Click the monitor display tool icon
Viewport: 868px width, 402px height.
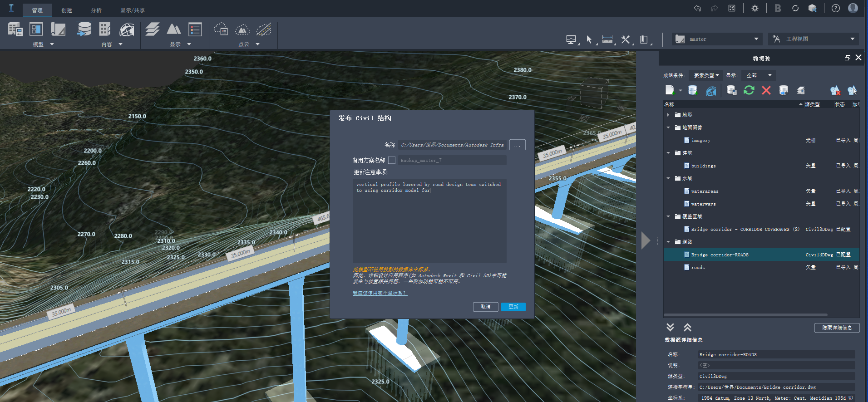coord(571,39)
